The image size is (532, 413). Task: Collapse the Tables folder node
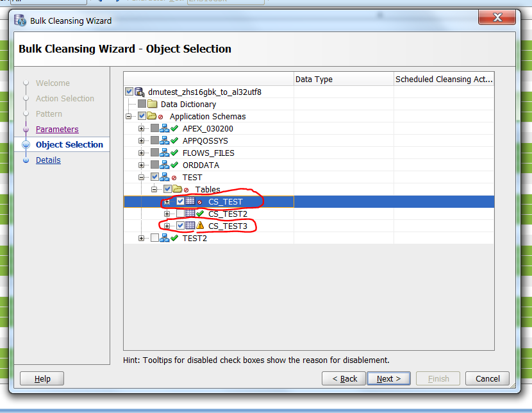[x=154, y=189]
